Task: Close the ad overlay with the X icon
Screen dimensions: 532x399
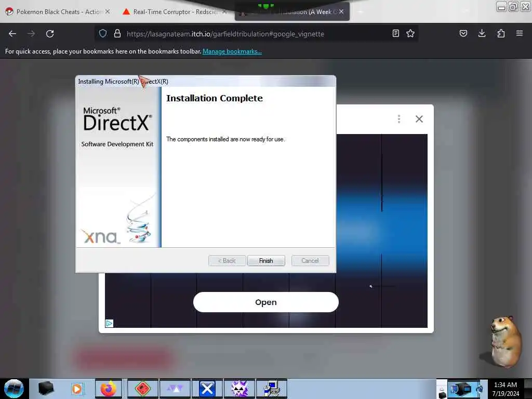Action: click(x=419, y=119)
